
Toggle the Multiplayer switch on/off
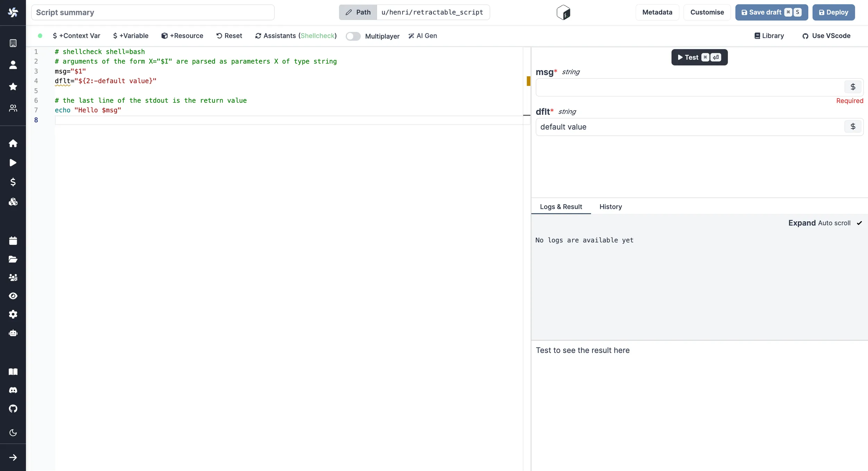[x=352, y=36]
